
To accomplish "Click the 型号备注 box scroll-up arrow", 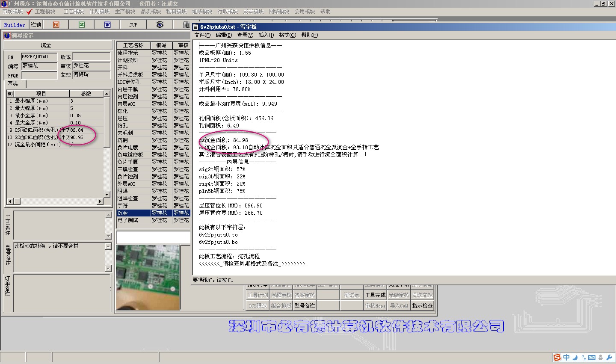I will click(108, 246).
